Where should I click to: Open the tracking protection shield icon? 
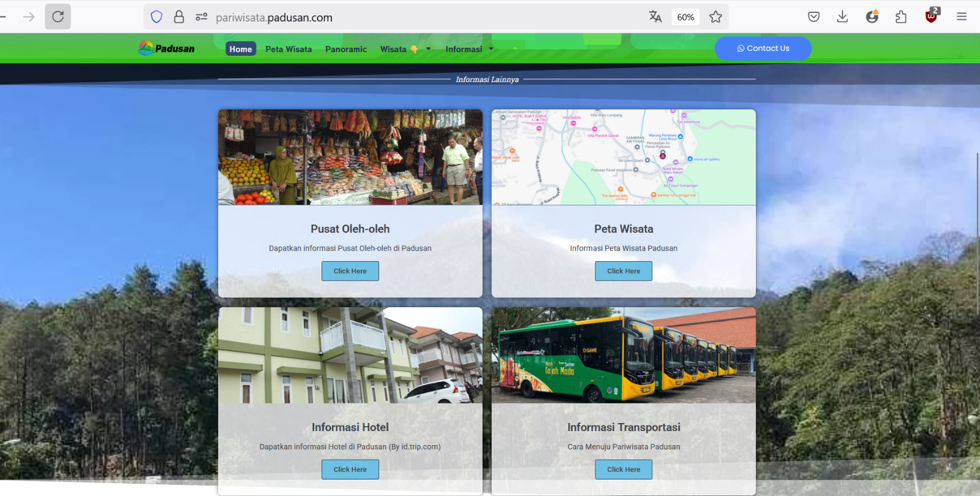click(x=157, y=17)
